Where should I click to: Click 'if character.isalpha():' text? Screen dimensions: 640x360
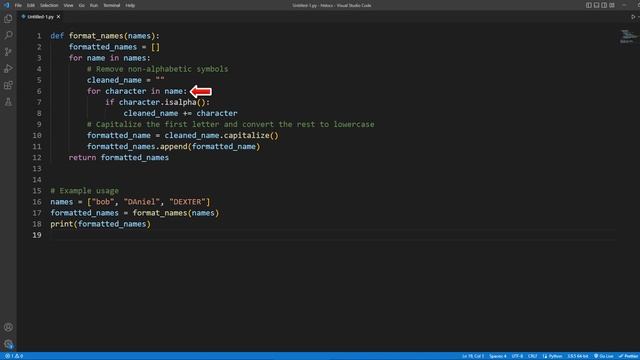pos(158,102)
